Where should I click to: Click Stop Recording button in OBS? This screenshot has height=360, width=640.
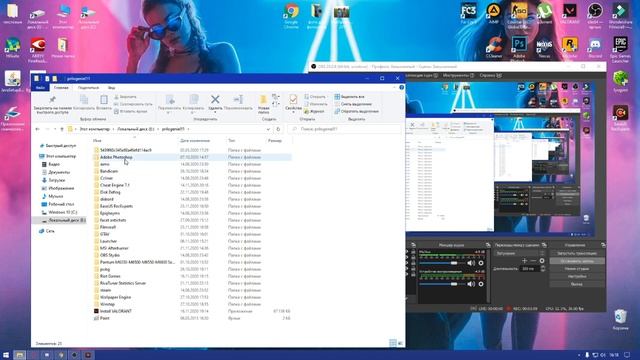tap(577, 261)
